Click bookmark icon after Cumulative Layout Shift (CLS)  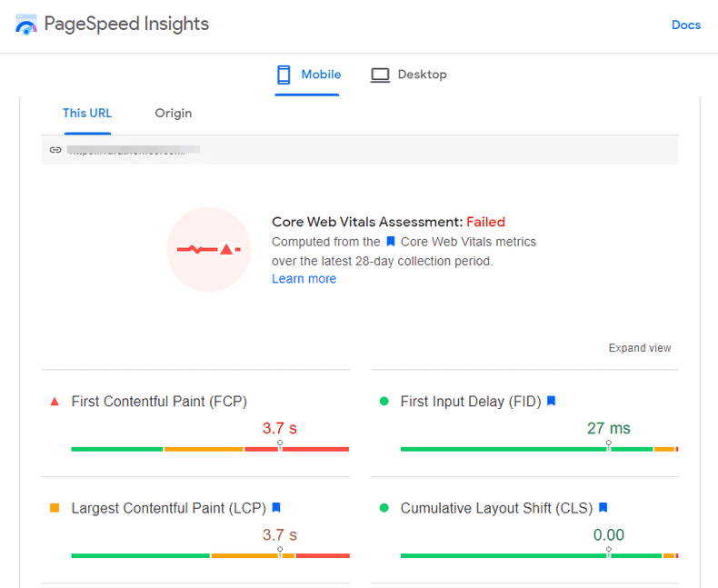point(603,507)
